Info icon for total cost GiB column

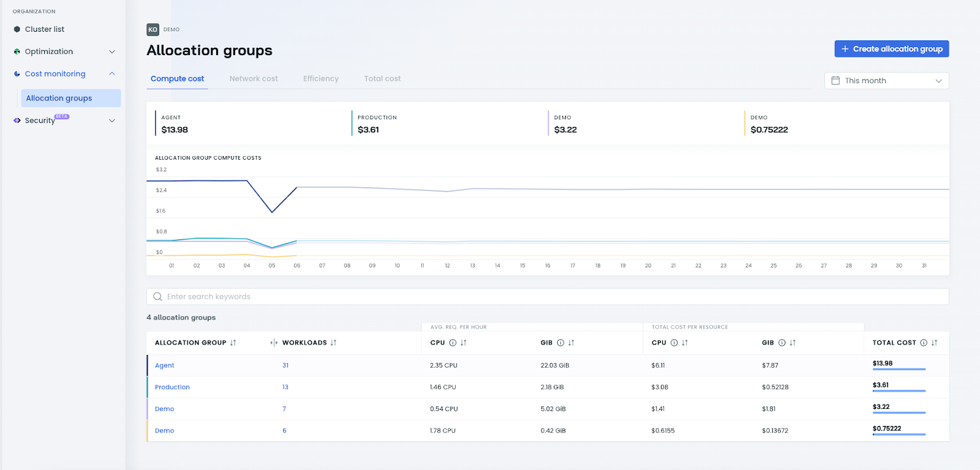point(782,343)
